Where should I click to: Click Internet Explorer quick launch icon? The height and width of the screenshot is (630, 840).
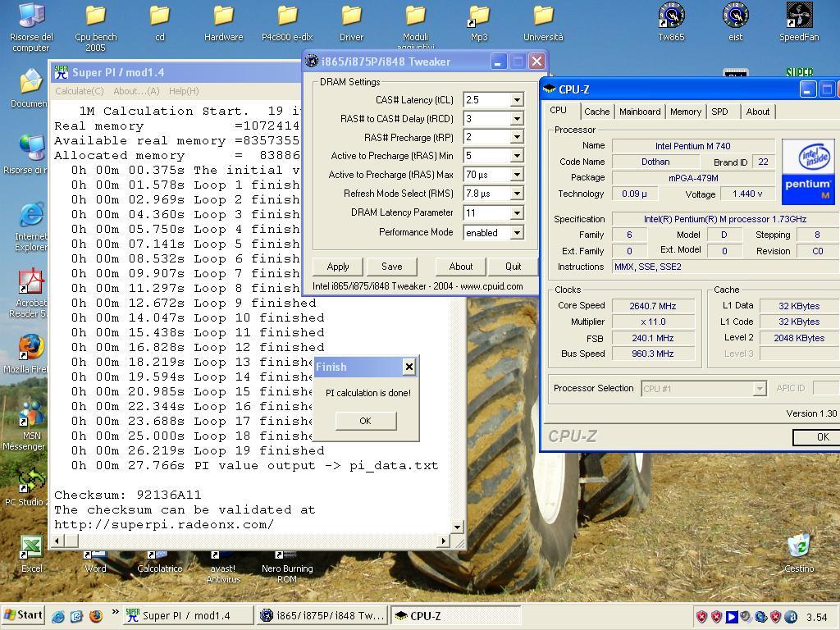click(x=58, y=616)
